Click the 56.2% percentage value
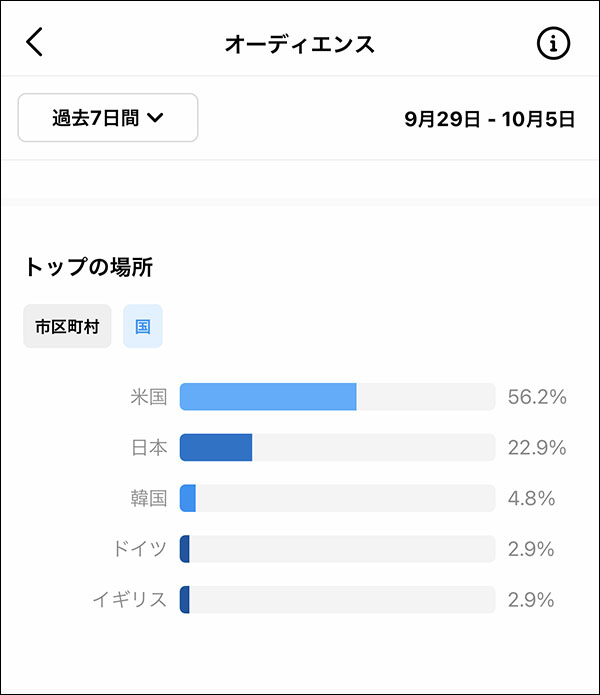The image size is (600, 695). tap(537, 397)
